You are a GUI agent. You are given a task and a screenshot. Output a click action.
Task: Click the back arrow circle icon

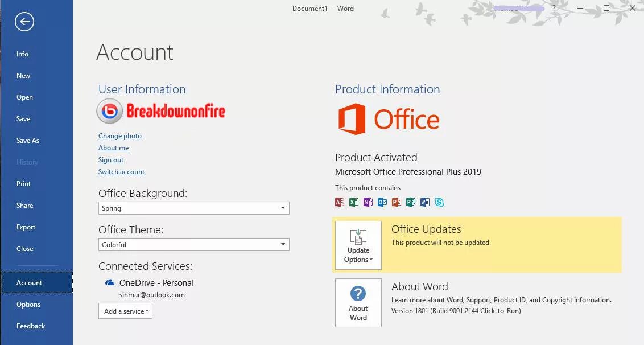point(24,22)
